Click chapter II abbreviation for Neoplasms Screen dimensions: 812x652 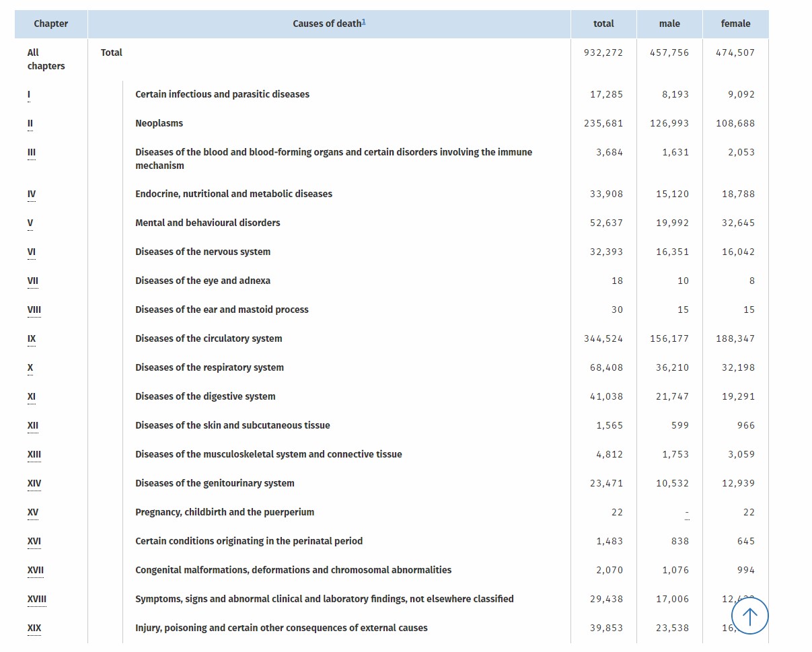tap(30, 123)
